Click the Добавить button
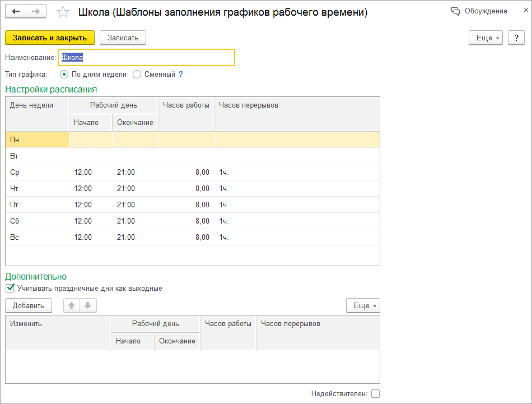This screenshot has height=404, width=532. pos(29,305)
